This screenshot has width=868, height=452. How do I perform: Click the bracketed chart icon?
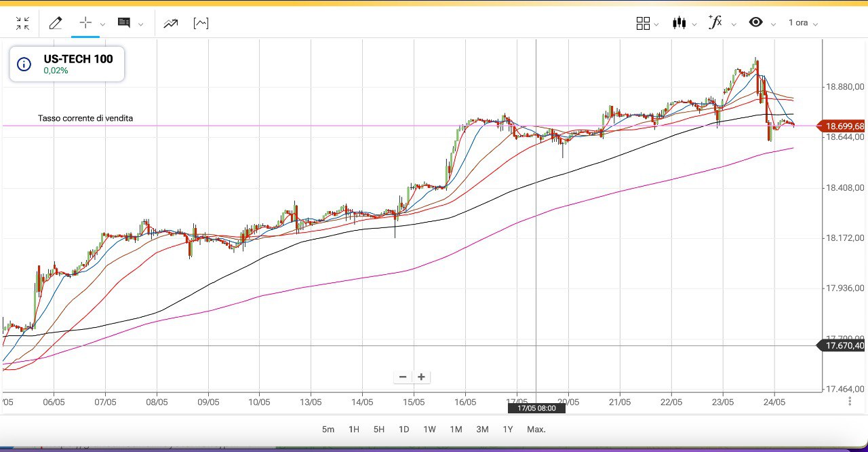click(201, 24)
